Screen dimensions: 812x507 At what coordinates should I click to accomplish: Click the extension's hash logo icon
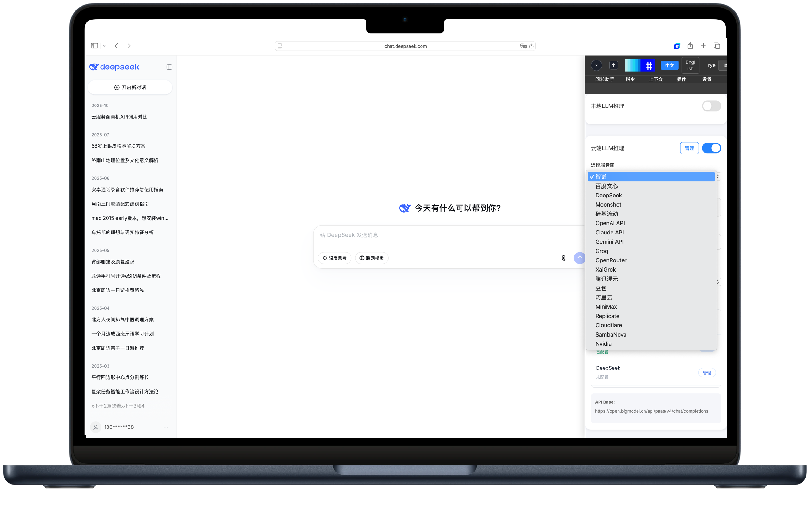coord(649,65)
